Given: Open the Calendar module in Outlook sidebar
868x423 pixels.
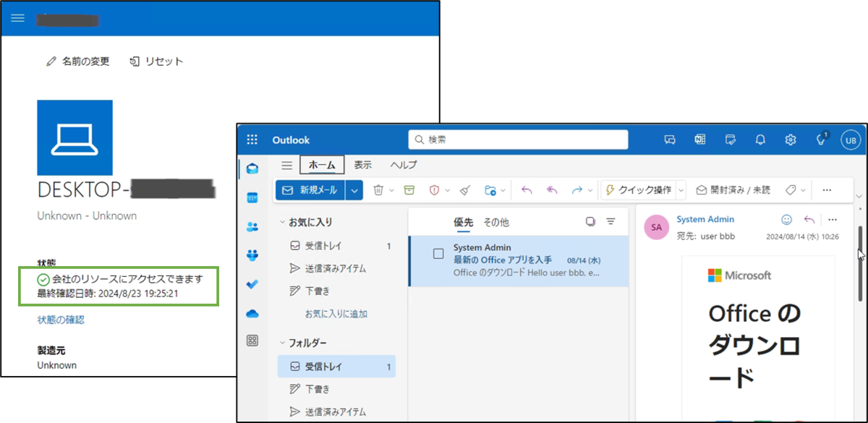Looking at the screenshot, I should pos(252,197).
